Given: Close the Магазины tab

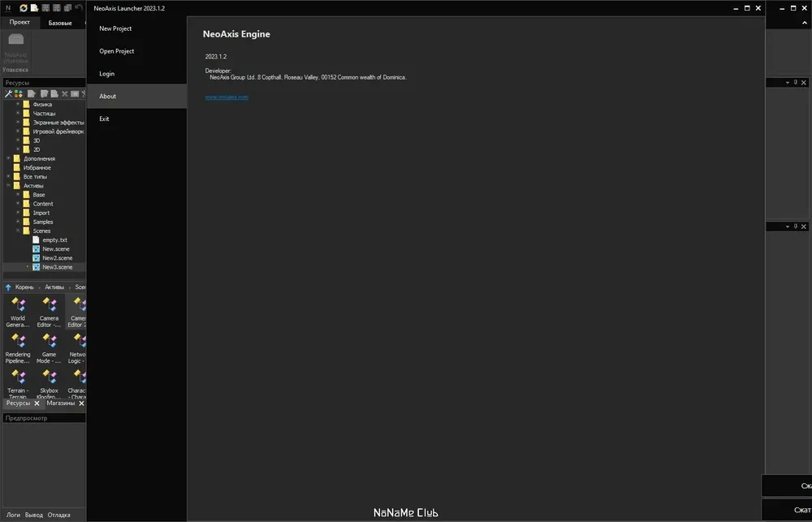Looking at the screenshot, I should 81,403.
